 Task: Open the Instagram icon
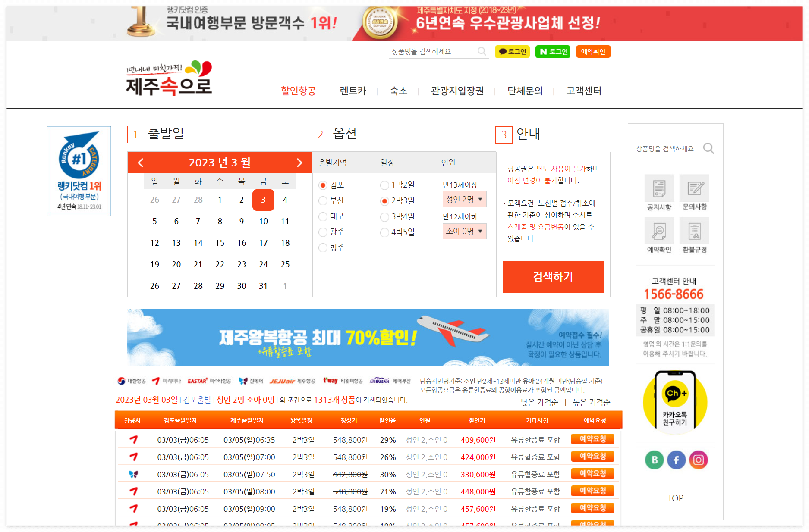pyautogui.click(x=698, y=460)
